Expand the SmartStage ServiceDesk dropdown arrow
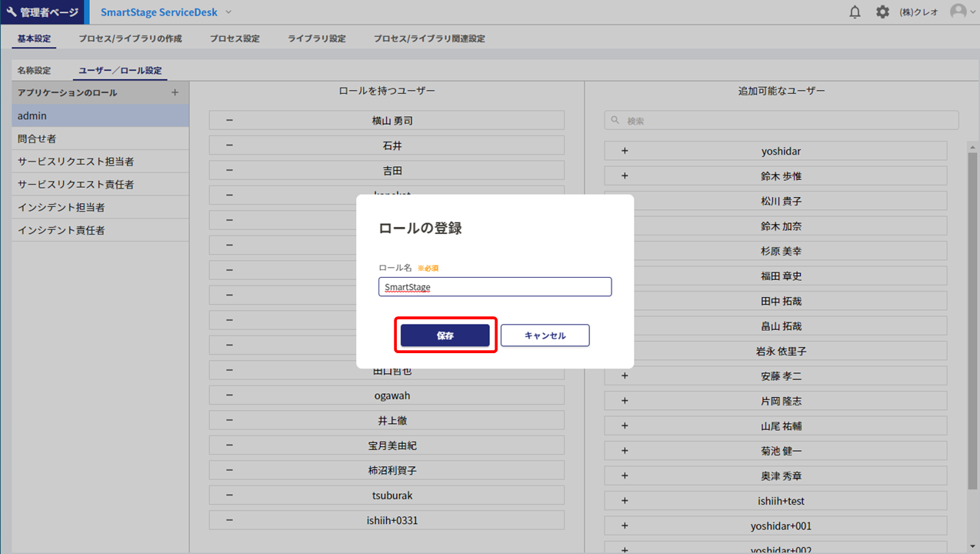The image size is (980, 554). pos(228,12)
